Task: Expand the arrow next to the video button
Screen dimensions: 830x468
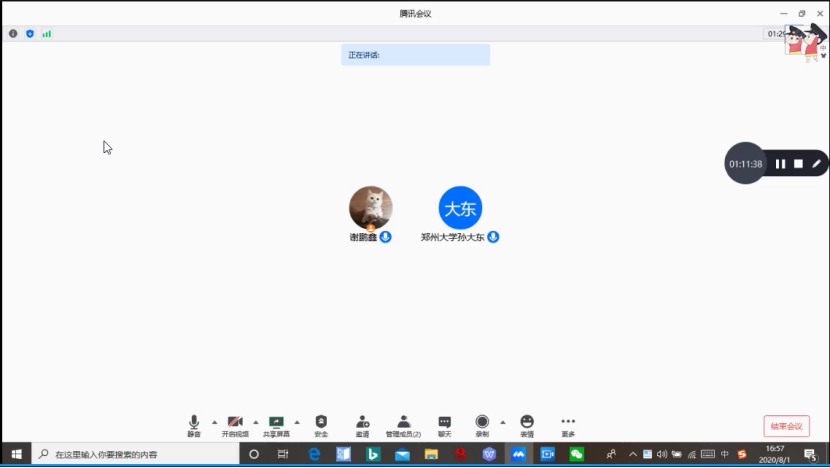Action: click(x=255, y=422)
